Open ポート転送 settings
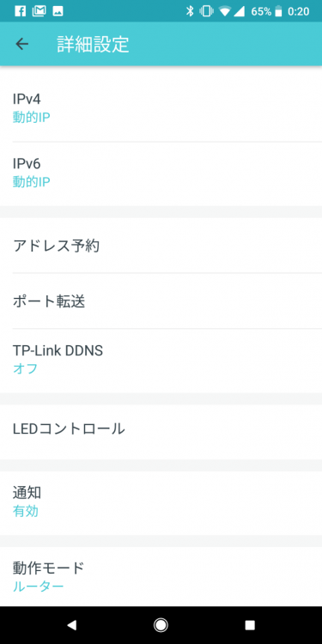322x644 pixels. click(161, 301)
